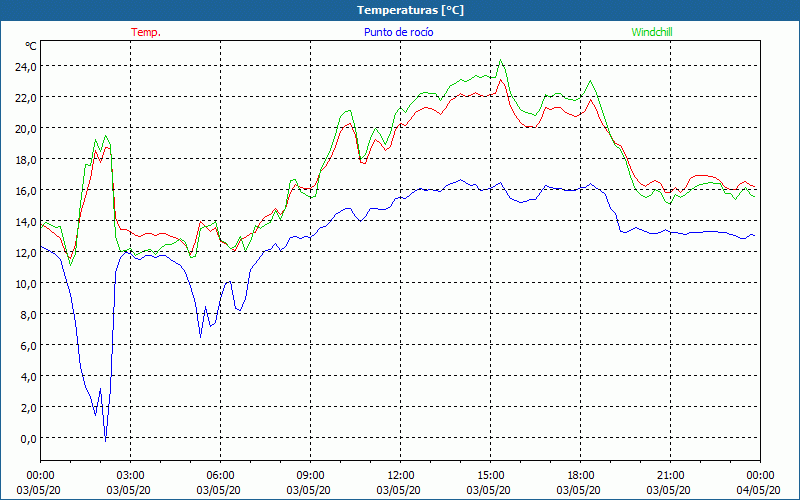This screenshot has width=800, height=500.
Task: Click the 18:00 time axis label
Action: coord(581,476)
